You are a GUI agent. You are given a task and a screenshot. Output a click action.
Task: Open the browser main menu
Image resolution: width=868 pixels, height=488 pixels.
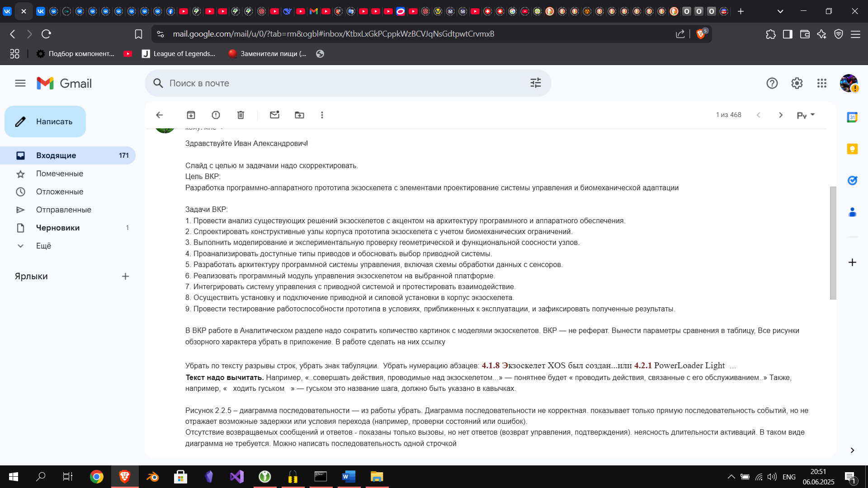click(855, 34)
